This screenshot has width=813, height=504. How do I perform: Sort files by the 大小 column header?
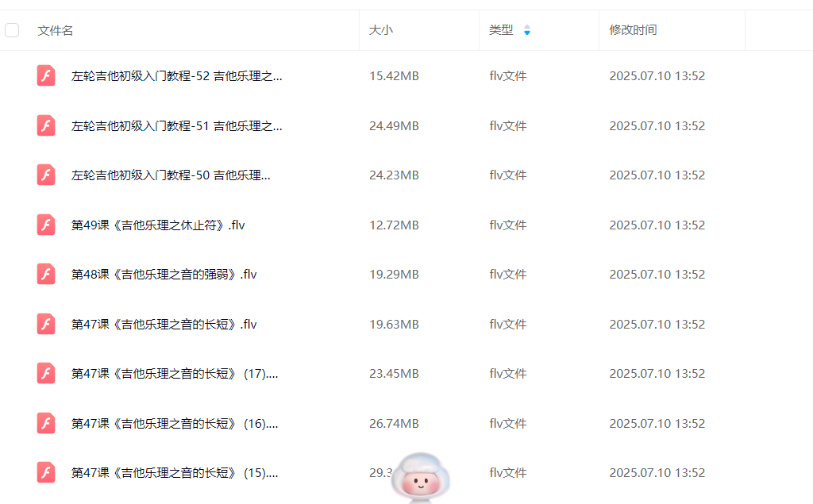pyautogui.click(x=381, y=30)
